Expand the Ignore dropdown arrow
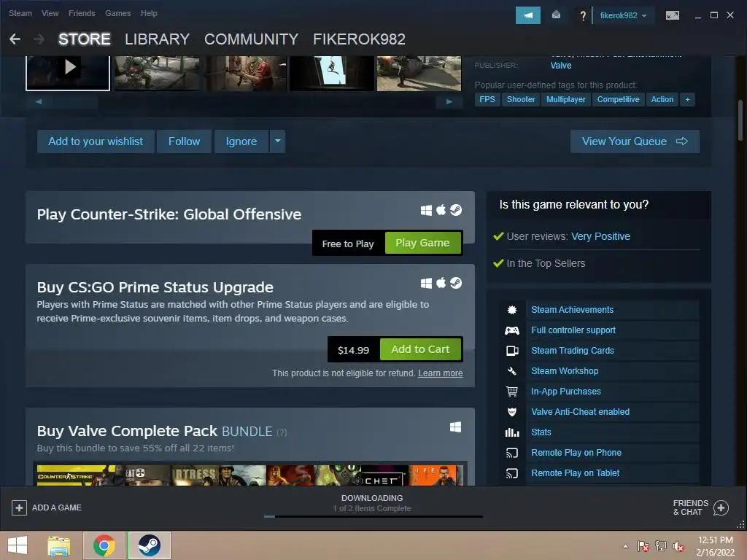The height and width of the screenshot is (560, 747). point(278,141)
